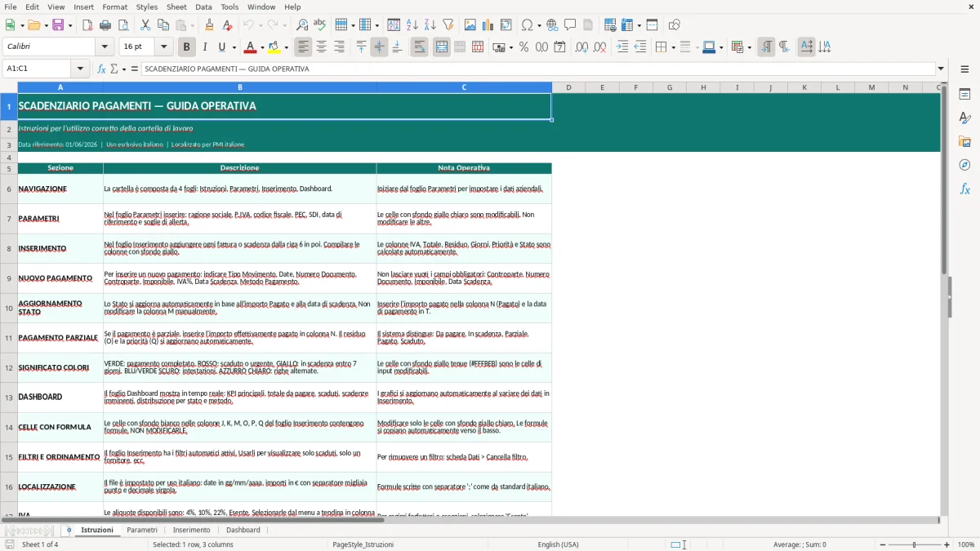Toggle italic formatting
980x551 pixels.
click(204, 47)
